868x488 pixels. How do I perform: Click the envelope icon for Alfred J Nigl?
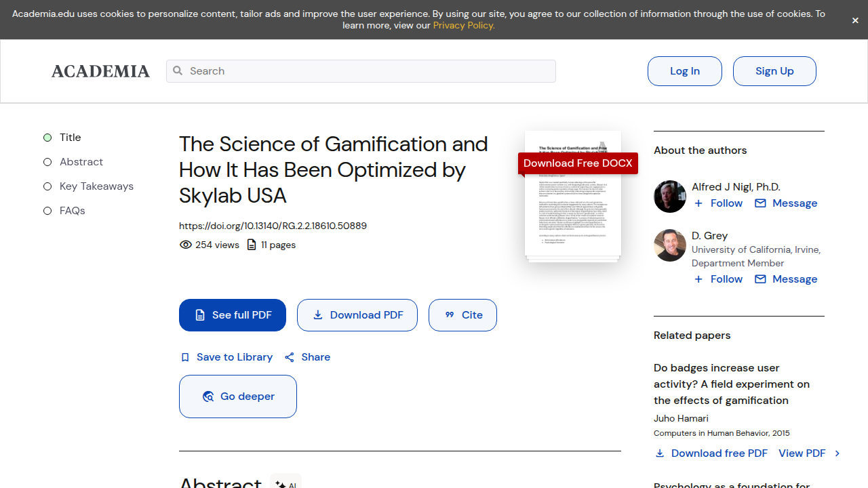point(761,203)
